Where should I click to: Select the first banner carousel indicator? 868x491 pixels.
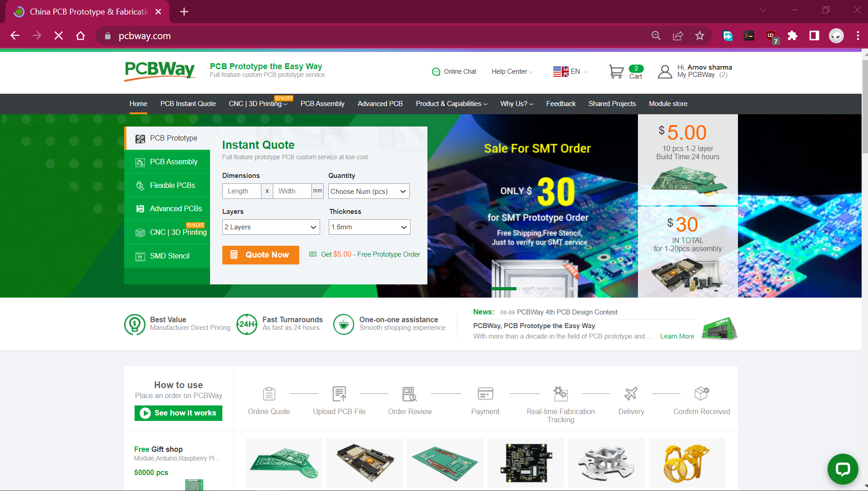click(504, 289)
